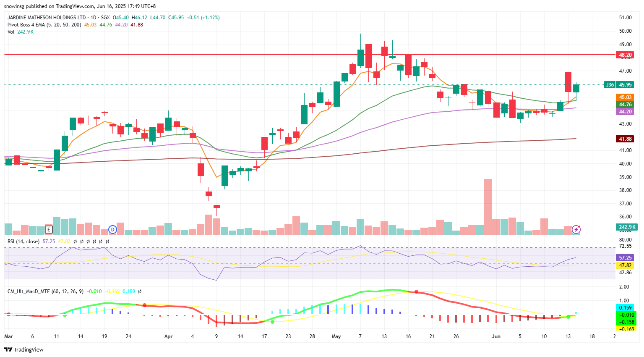Click the yellow 47.82 RSI average axis label
This screenshot has width=644, height=357.
(x=625, y=265)
